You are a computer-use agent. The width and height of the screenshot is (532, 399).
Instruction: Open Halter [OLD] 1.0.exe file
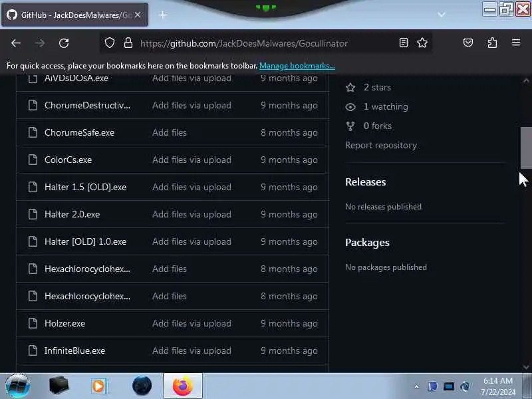point(85,241)
